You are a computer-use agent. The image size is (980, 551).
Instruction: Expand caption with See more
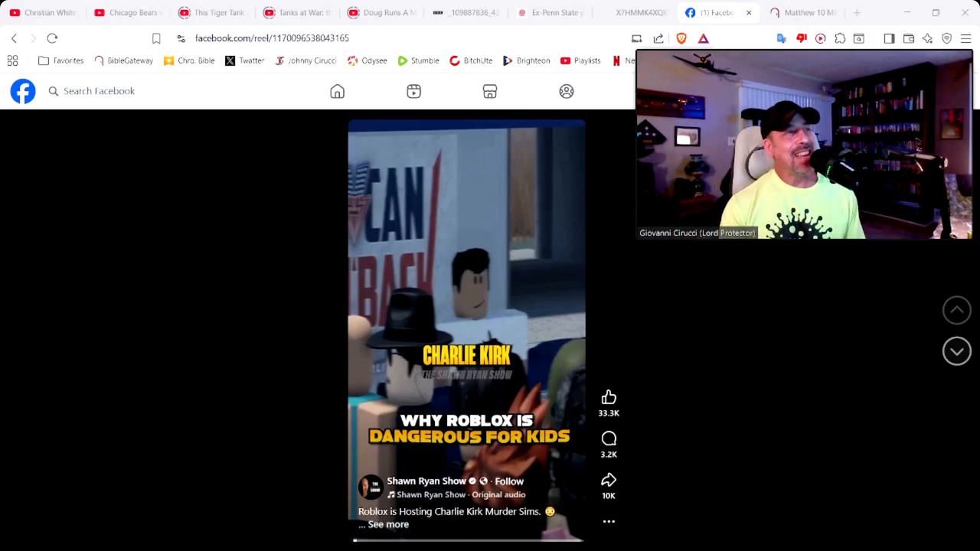[388, 525]
